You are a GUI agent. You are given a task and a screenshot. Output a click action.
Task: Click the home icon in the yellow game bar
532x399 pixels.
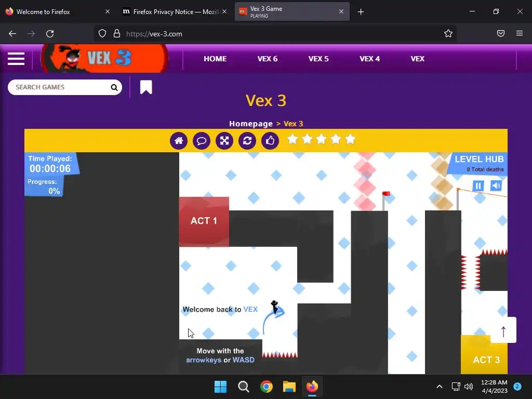(x=179, y=140)
